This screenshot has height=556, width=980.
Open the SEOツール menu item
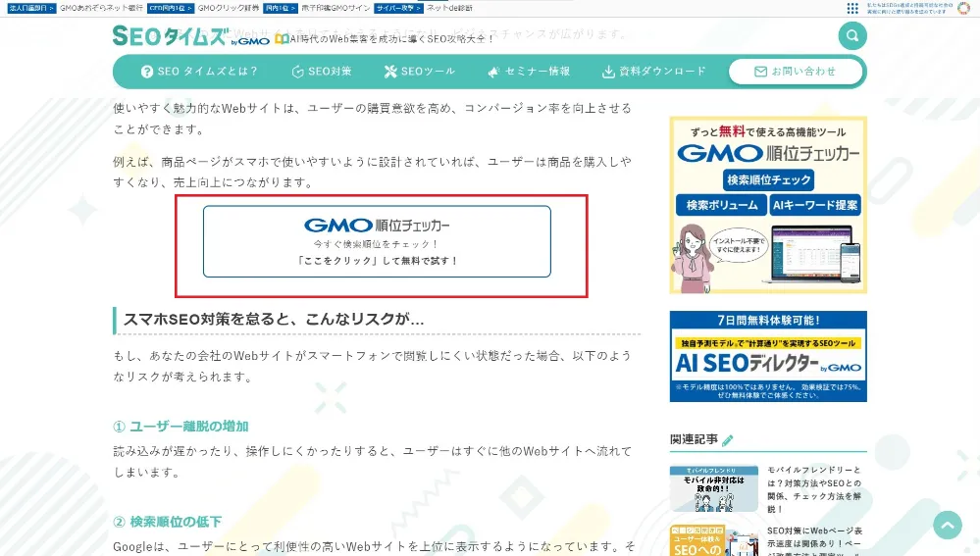pos(420,72)
